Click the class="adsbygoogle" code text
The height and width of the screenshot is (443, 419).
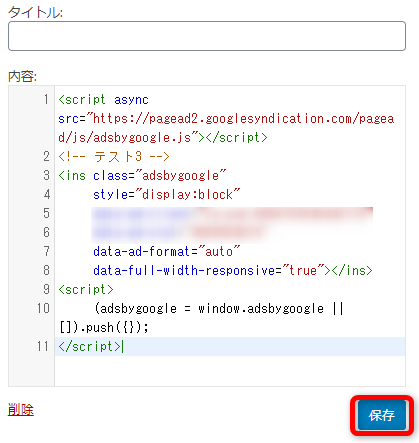tap(159, 175)
